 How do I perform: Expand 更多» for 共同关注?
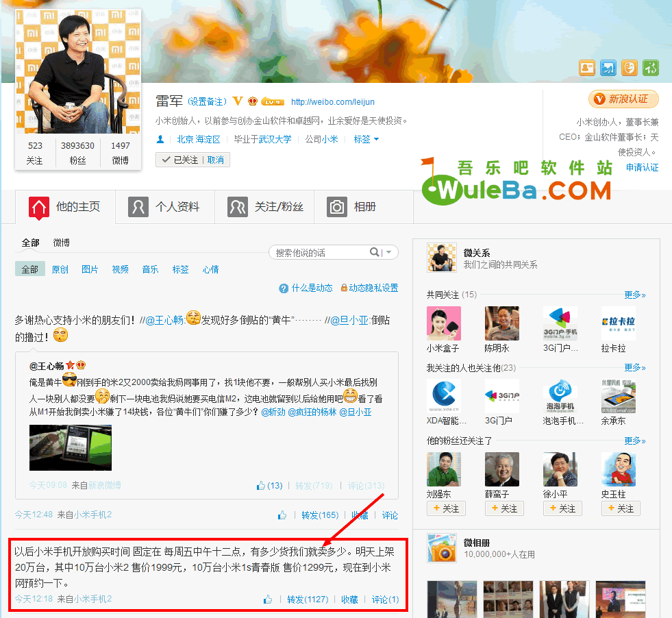[x=635, y=295]
